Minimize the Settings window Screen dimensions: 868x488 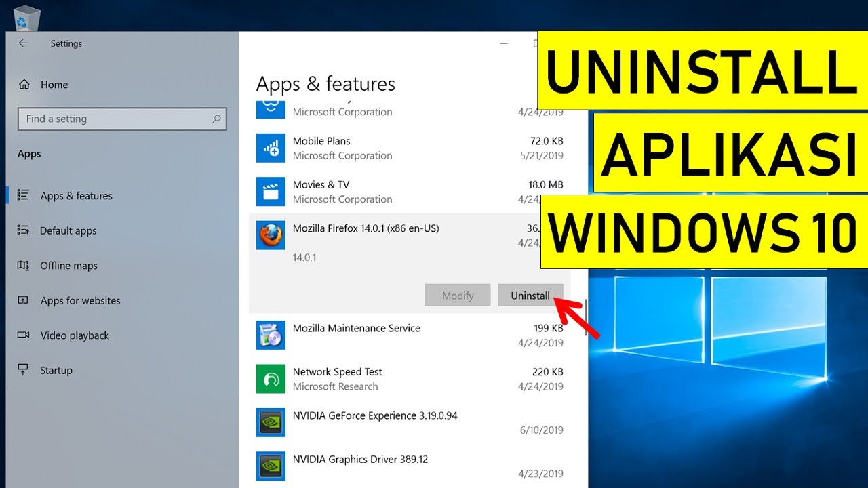(504, 43)
